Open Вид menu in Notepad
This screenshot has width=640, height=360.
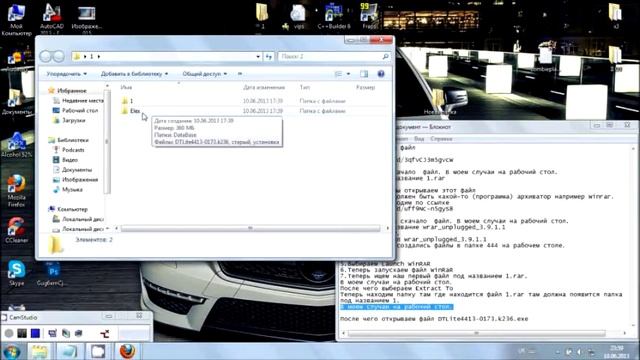[x=419, y=139]
